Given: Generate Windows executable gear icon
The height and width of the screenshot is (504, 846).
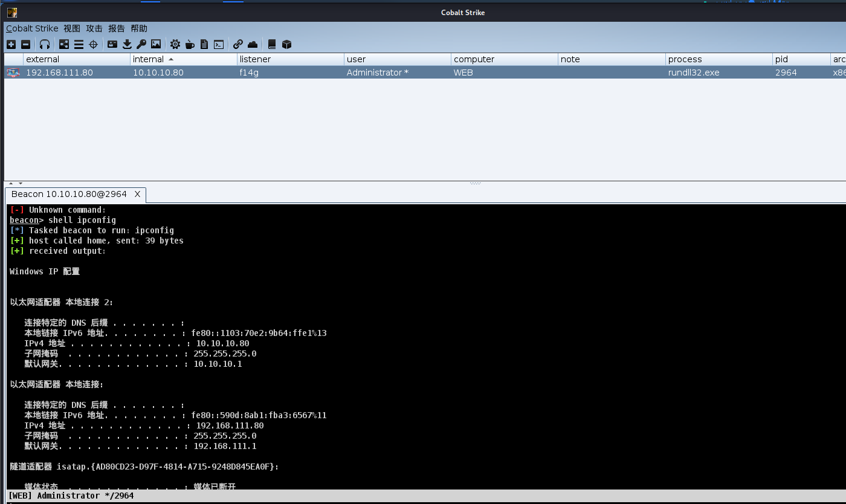Looking at the screenshot, I should tap(175, 44).
